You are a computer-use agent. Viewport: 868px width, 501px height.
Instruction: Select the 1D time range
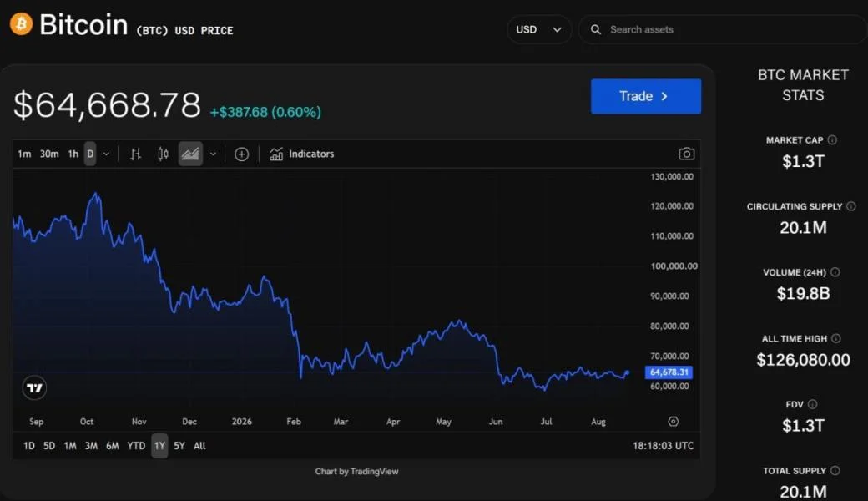coord(28,446)
